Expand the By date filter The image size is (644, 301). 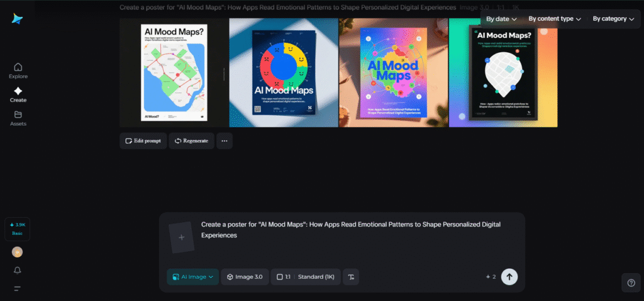(x=501, y=19)
